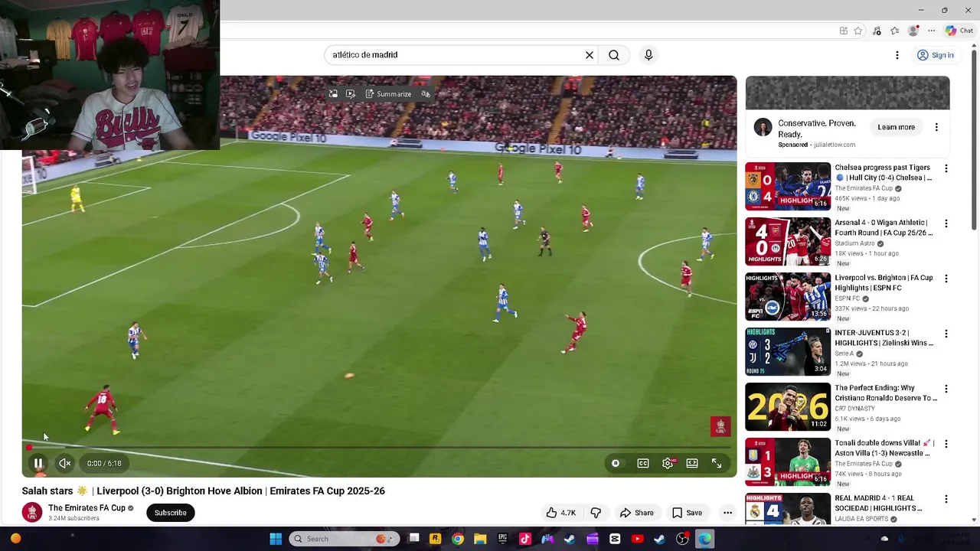
Task: Like the video (4.7K)
Action: (x=561, y=513)
